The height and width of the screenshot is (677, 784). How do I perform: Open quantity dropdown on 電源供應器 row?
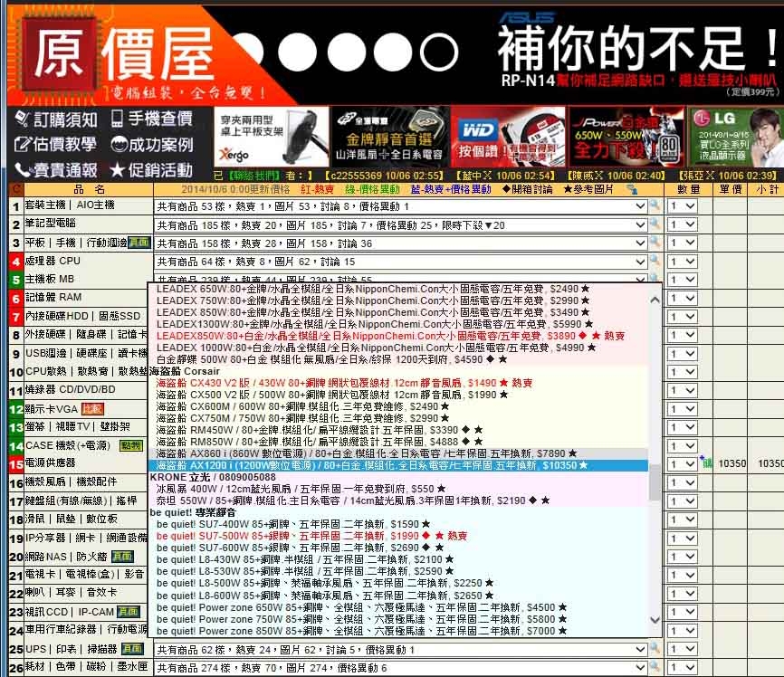[682, 464]
